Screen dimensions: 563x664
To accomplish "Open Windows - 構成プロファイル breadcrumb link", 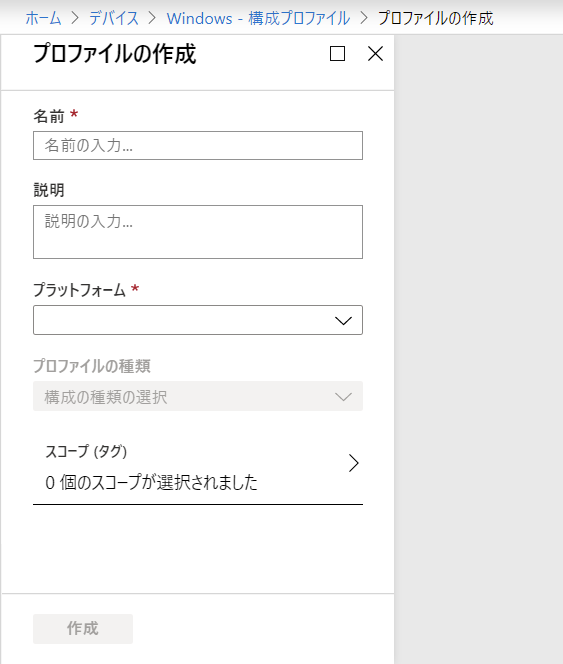I will [258, 18].
